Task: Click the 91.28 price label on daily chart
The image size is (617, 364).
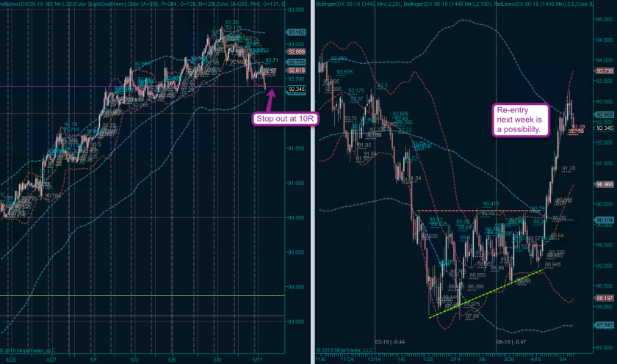Action: (569, 168)
